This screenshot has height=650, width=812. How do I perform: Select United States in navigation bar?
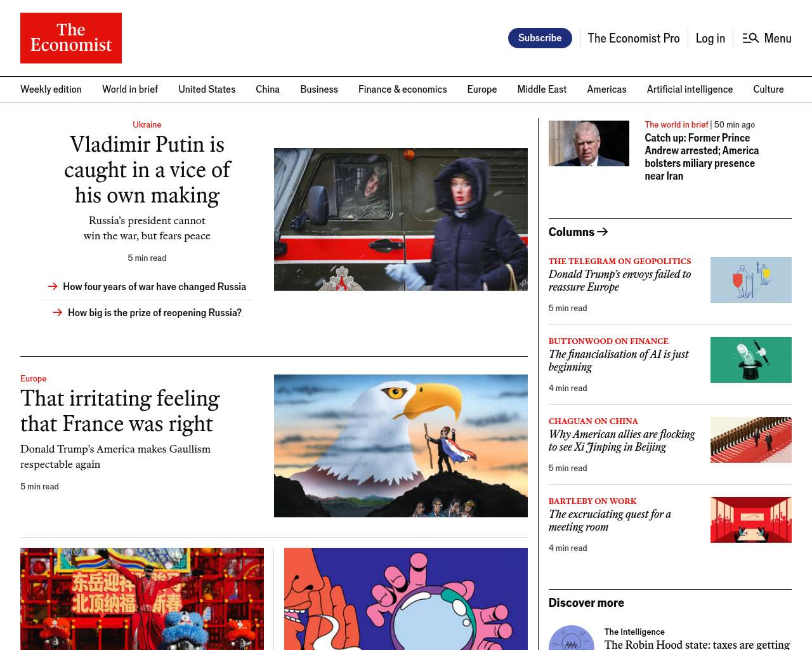click(207, 90)
